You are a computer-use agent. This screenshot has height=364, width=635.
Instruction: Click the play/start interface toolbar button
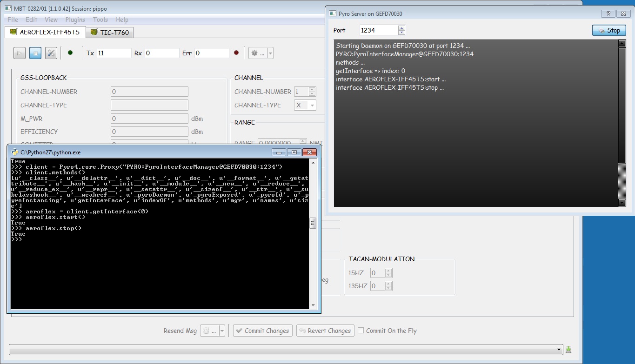point(20,53)
